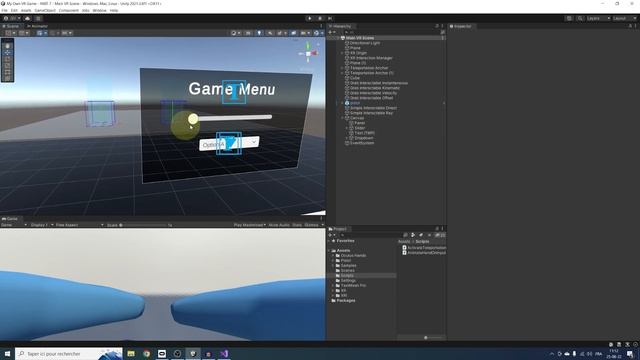Select the pistol prefab in the Hierarchy

355,103
